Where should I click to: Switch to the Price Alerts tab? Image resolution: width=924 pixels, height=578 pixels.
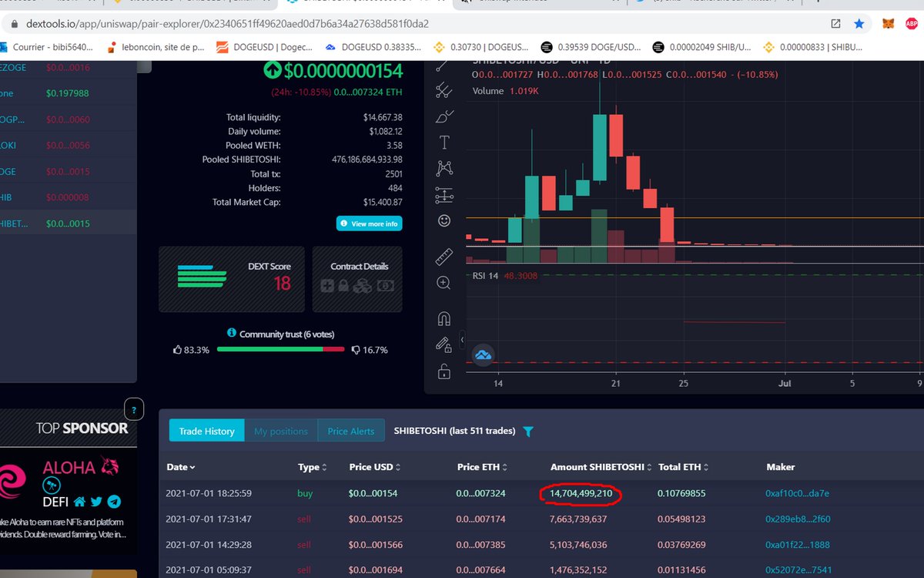351,431
